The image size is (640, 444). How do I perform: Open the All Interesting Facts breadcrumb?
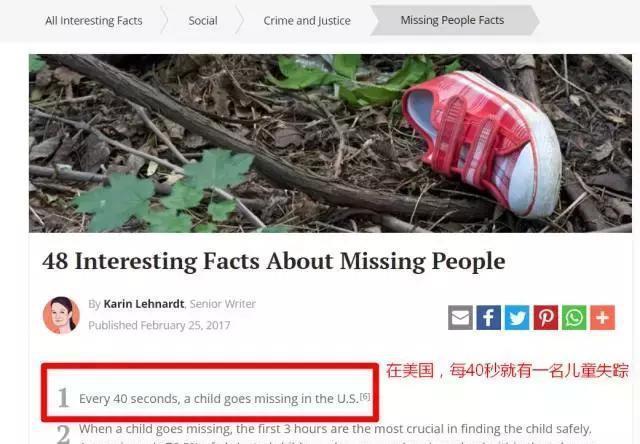tap(94, 20)
